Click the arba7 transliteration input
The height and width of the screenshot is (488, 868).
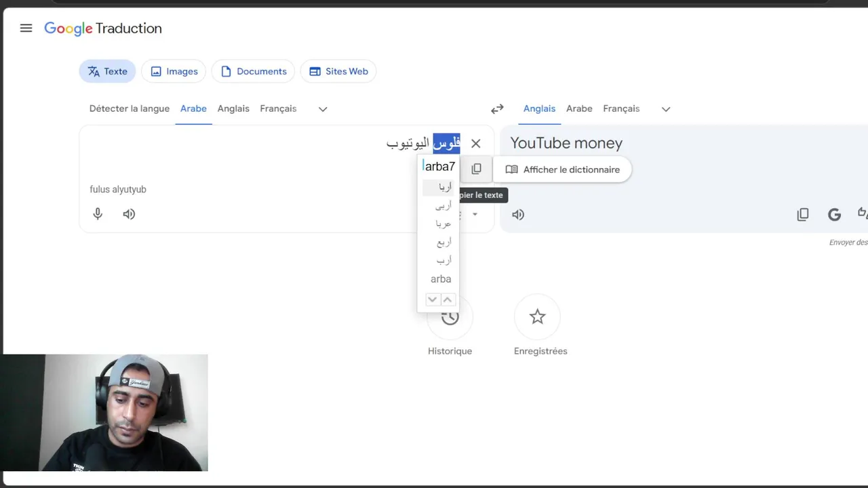point(439,166)
